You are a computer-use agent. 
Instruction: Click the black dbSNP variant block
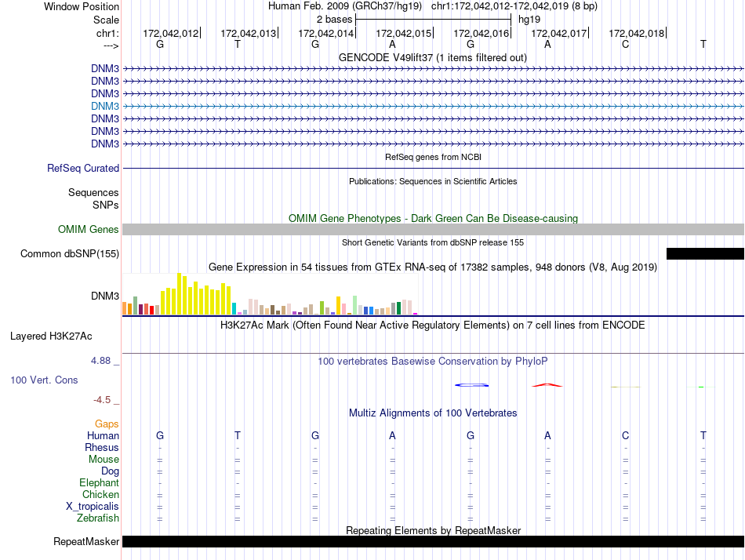point(705,253)
